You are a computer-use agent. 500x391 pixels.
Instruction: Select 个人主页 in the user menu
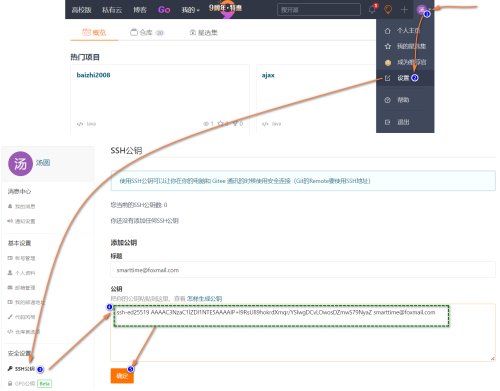(405, 31)
